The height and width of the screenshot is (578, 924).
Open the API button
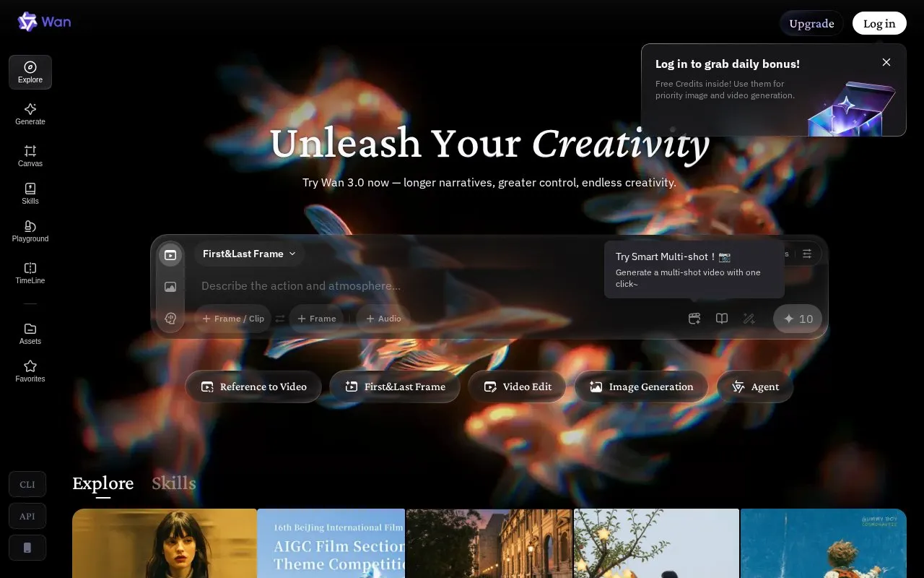tap(27, 516)
